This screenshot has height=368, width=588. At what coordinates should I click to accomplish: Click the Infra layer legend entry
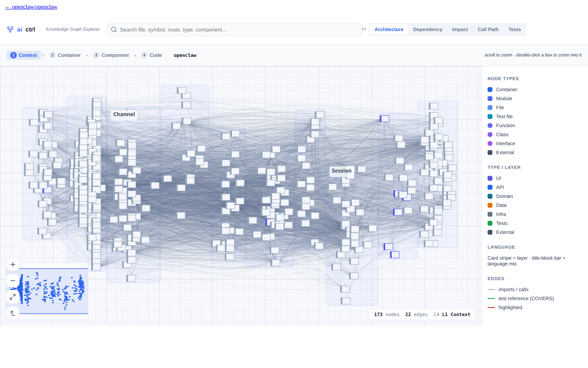pos(497,214)
